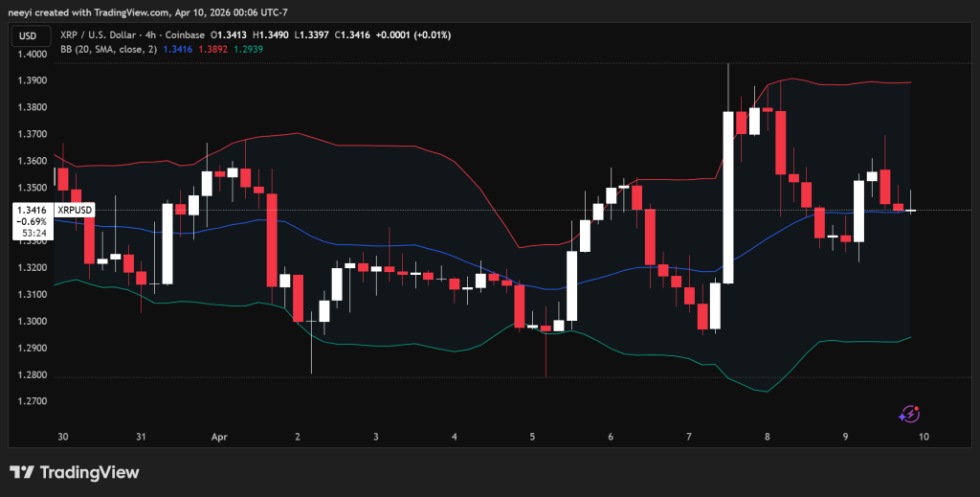Image resolution: width=980 pixels, height=497 pixels.
Task: Click date 7 on the time axis
Action: click(x=689, y=437)
